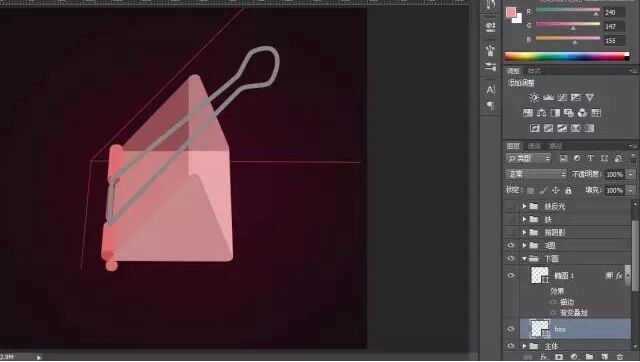Open the Character panel icon
The height and width of the screenshot is (362, 640).
coord(490,90)
